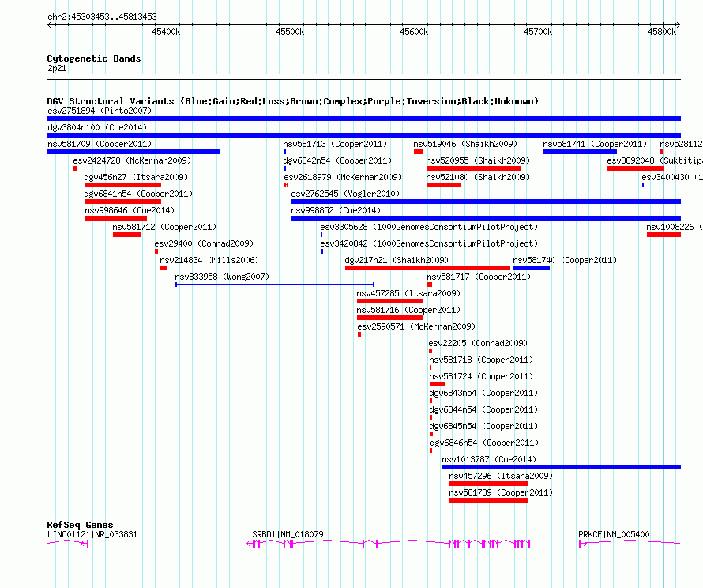Screen dimensions: 703x588
Task: Click the 45400k ruler tick label
Action: coord(166,32)
